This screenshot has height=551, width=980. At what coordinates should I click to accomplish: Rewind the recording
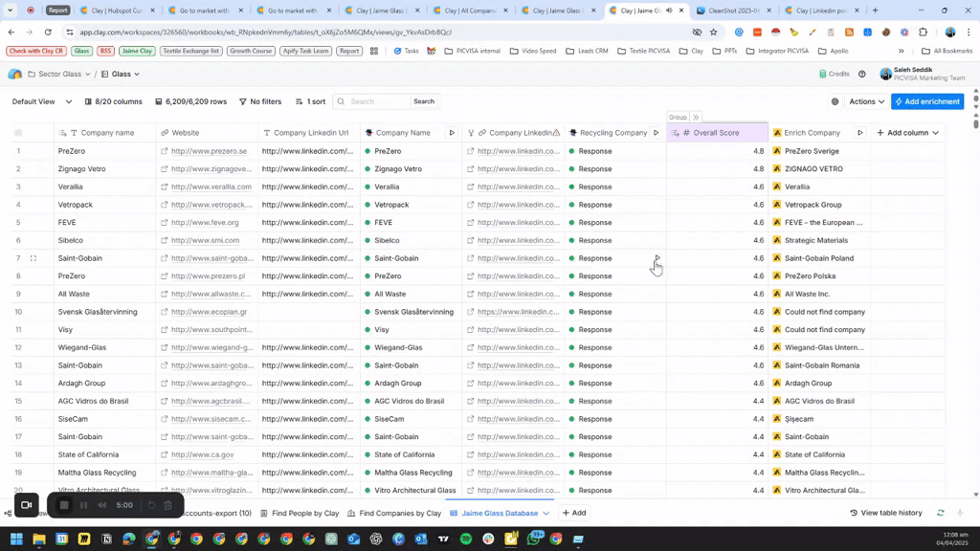[x=101, y=505]
